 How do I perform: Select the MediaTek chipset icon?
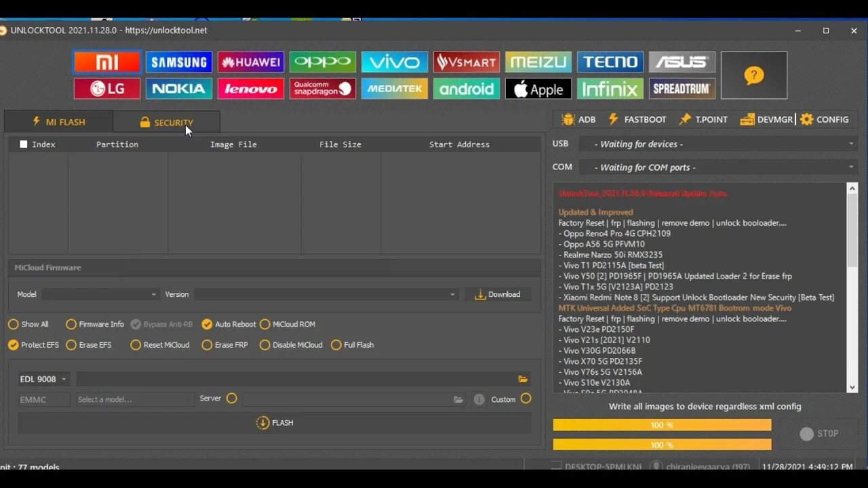(x=395, y=89)
